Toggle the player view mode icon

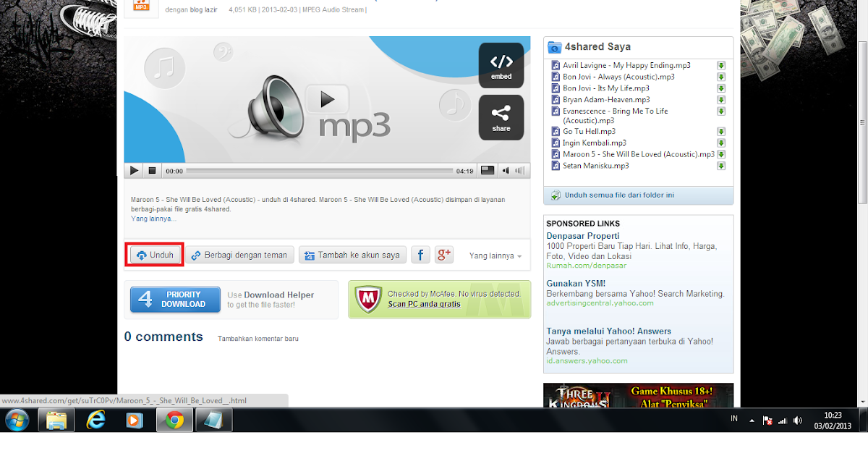click(488, 171)
